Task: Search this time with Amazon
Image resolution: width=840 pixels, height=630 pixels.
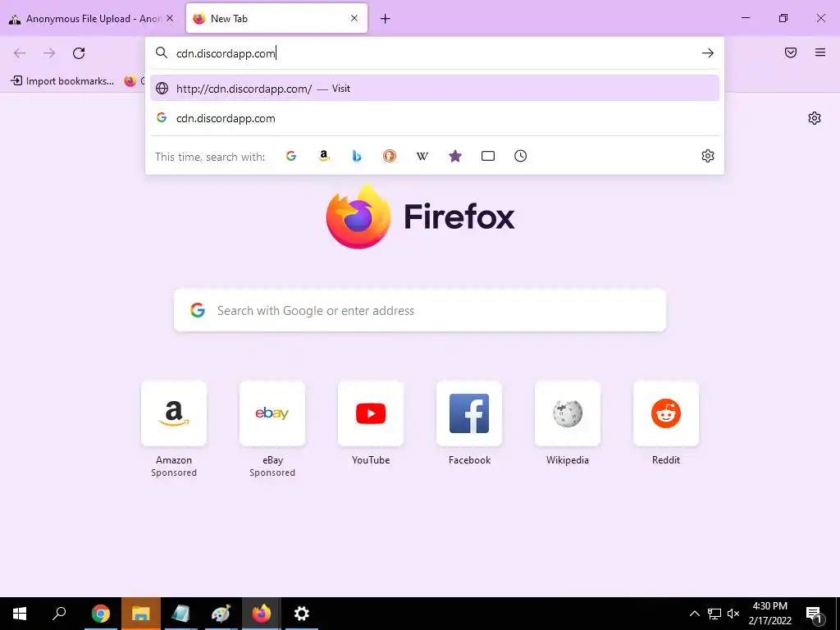Action: pyautogui.click(x=323, y=156)
